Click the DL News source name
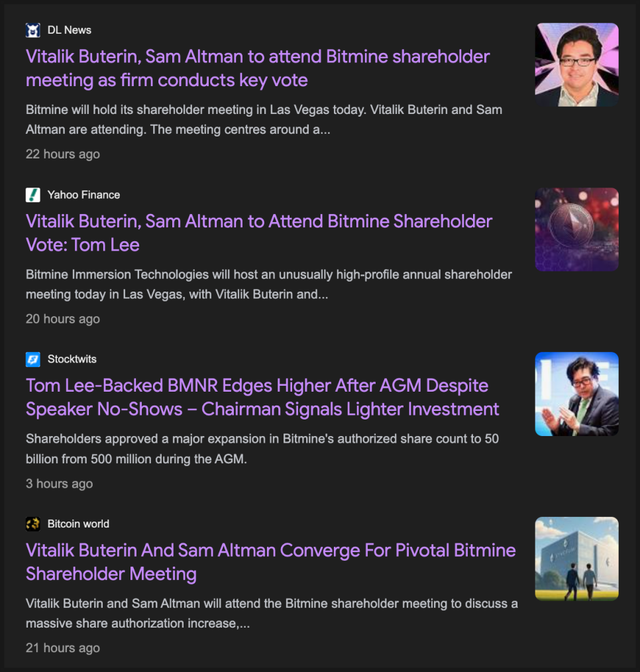Image resolution: width=640 pixels, height=672 pixels. click(x=70, y=30)
